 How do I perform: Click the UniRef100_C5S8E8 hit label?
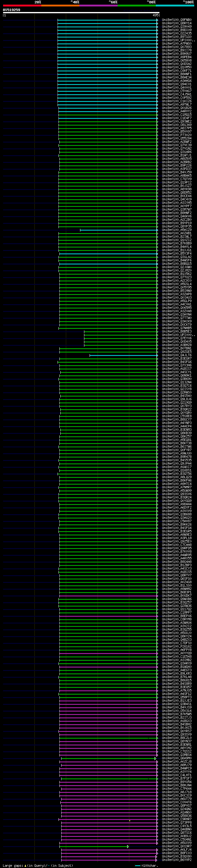(x=177, y=416)
